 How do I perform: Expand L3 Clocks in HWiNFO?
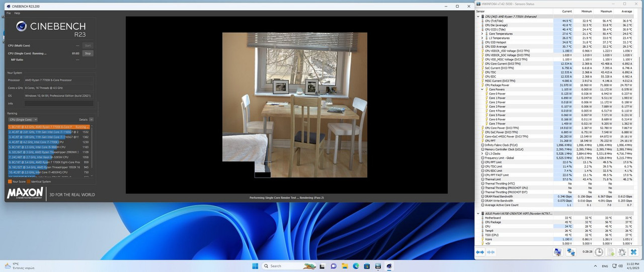482,153
